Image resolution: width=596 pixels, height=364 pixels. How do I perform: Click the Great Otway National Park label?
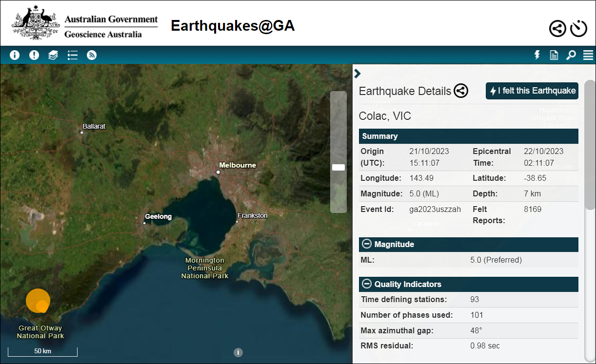(x=40, y=332)
